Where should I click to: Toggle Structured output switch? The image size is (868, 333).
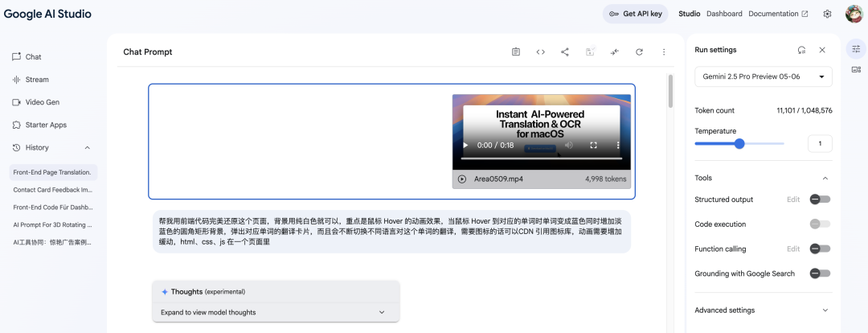(x=820, y=199)
